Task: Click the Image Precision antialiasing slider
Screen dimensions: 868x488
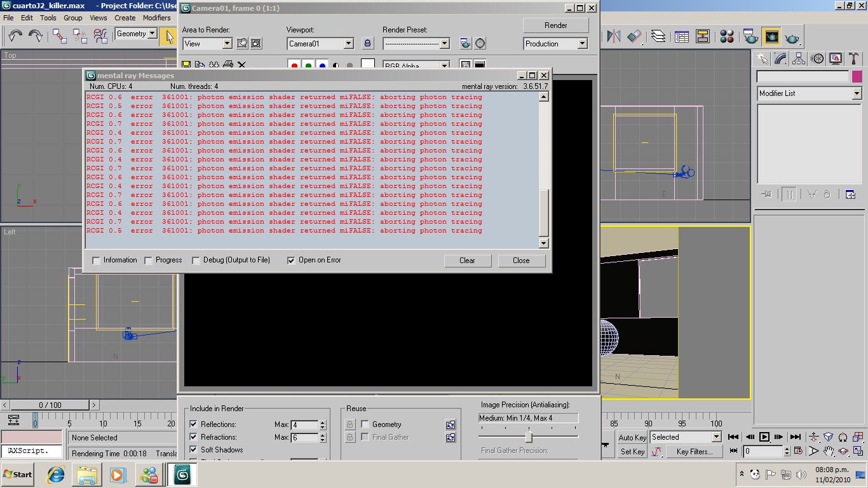Action: [529, 436]
